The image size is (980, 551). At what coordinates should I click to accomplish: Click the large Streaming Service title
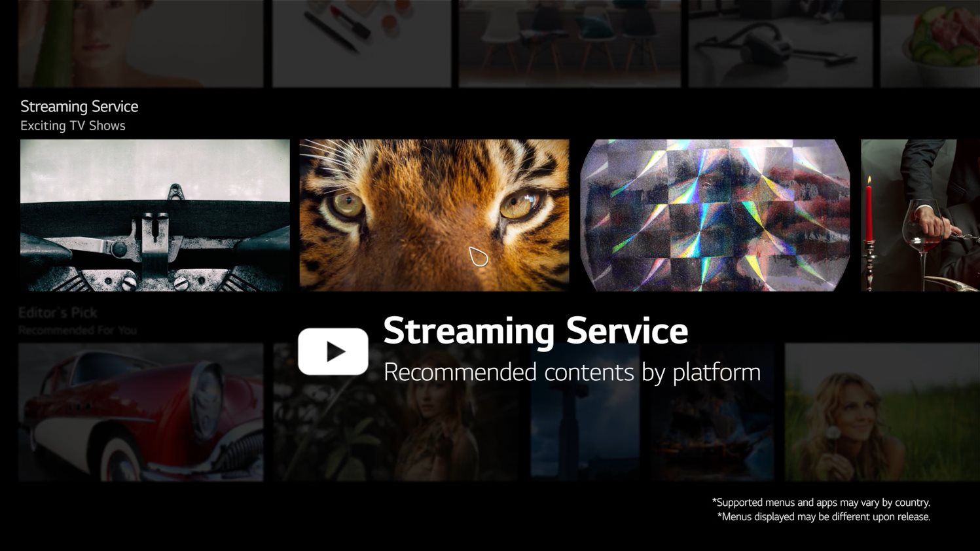(x=535, y=330)
